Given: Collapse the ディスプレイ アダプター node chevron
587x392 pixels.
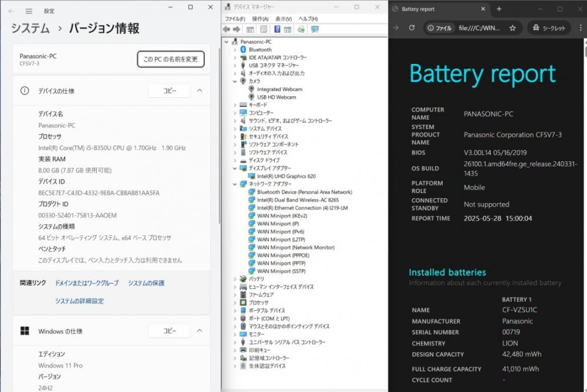Looking at the screenshot, I should tap(235, 168).
